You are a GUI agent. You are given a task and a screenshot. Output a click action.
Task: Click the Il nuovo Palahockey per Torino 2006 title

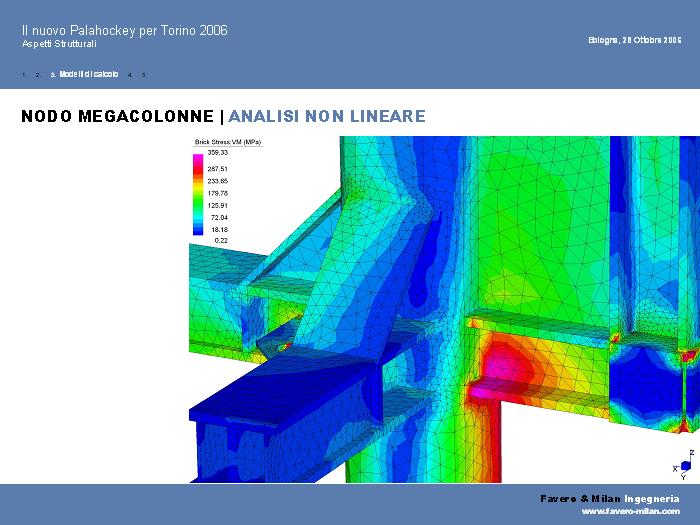pos(124,31)
